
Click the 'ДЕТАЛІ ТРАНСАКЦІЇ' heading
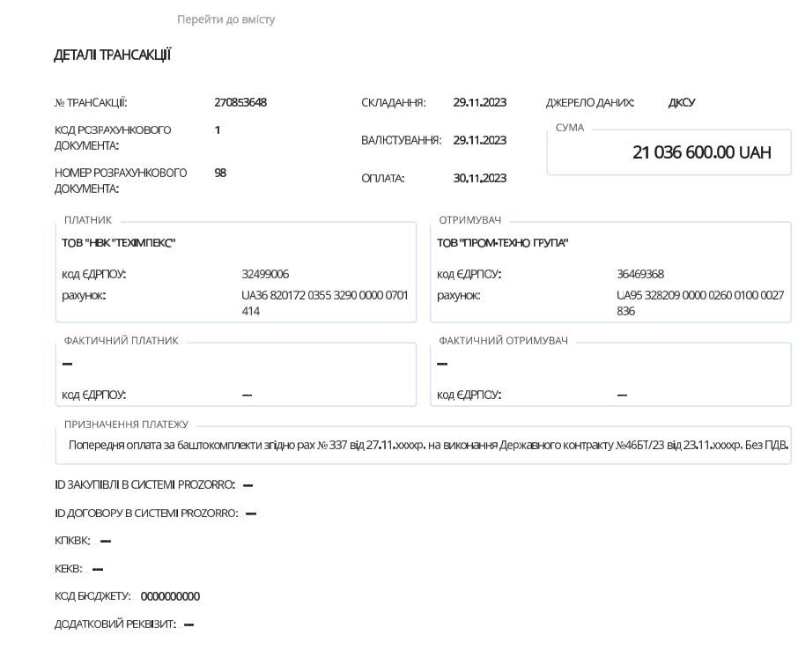113,55
